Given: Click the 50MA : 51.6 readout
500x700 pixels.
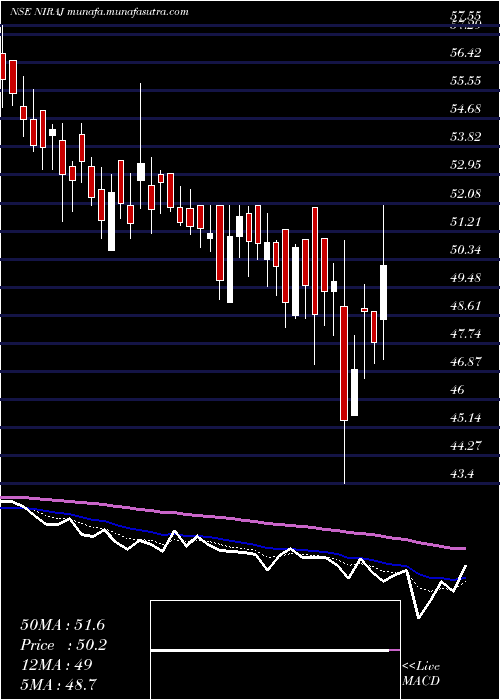Looking at the screenshot, I should tap(62, 625).
